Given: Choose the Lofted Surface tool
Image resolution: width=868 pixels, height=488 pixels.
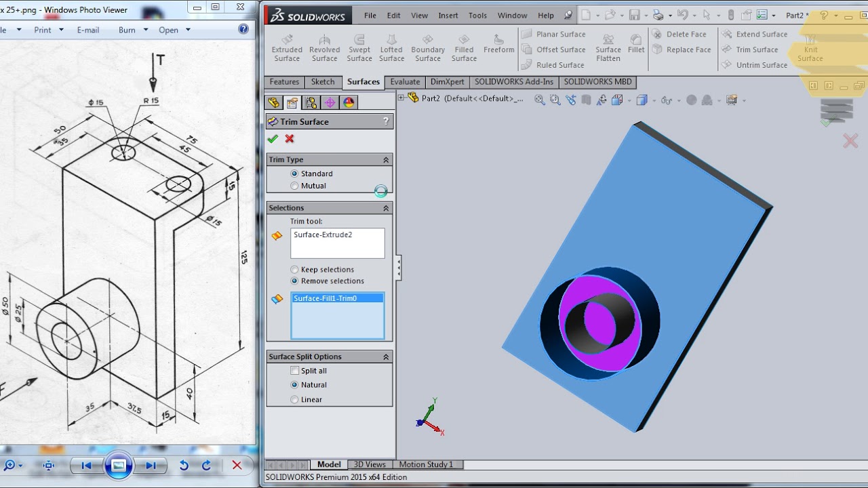Looking at the screenshot, I should [391, 48].
